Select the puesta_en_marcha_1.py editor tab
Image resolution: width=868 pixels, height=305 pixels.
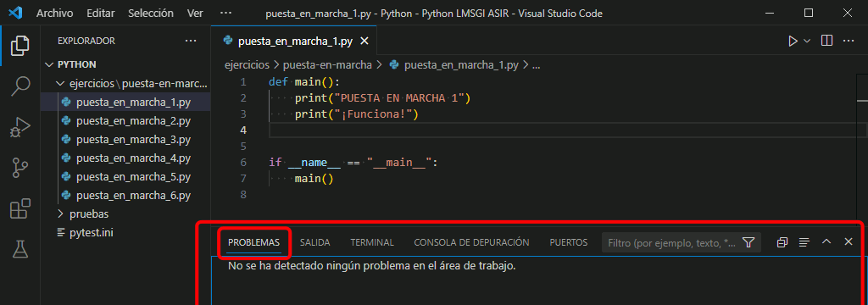(293, 41)
